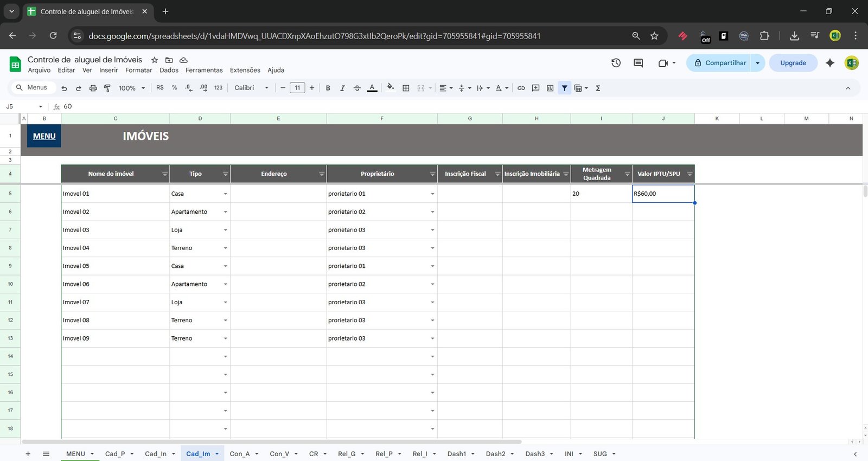The width and height of the screenshot is (868, 461).
Task: Open the functions sigma icon
Action: (598, 88)
